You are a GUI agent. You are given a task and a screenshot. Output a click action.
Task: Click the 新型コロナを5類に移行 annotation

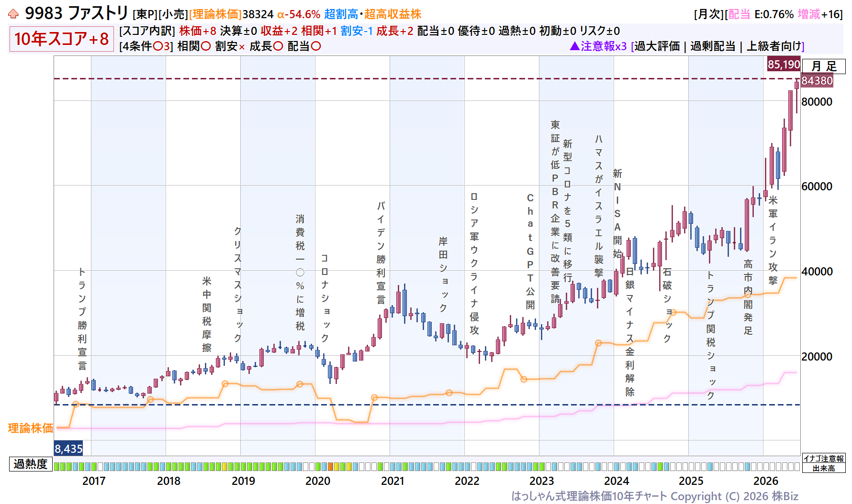(x=568, y=210)
